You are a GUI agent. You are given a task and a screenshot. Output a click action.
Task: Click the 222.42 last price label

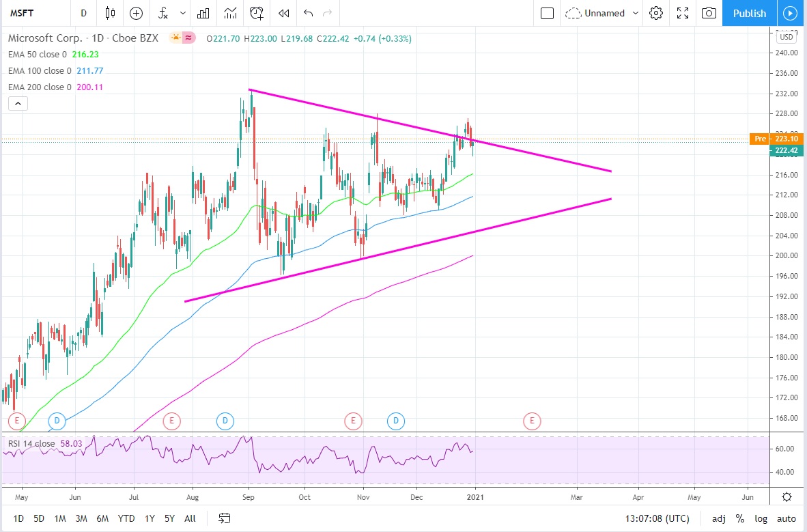coord(786,150)
